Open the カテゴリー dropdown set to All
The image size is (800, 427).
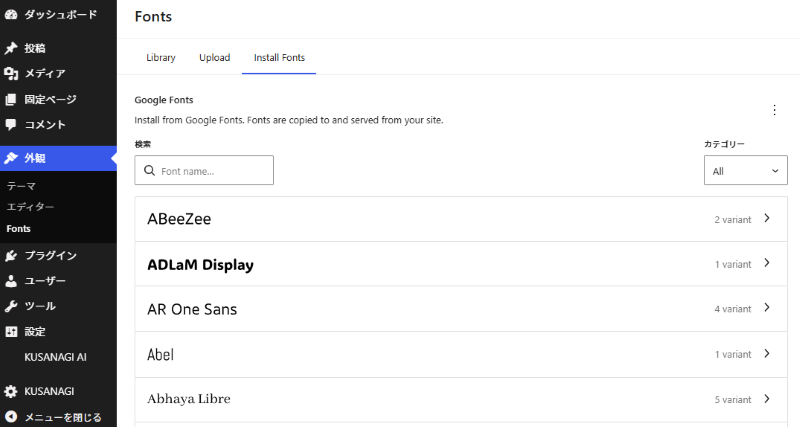pyautogui.click(x=745, y=171)
